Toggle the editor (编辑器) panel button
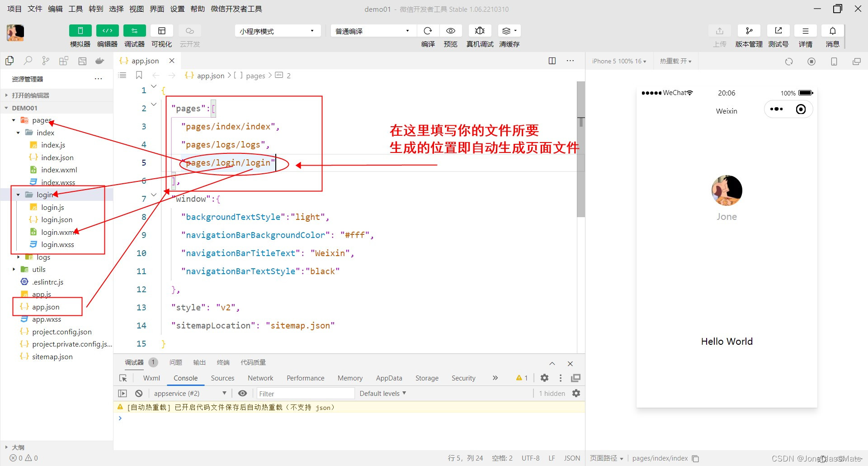 pos(108,31)
